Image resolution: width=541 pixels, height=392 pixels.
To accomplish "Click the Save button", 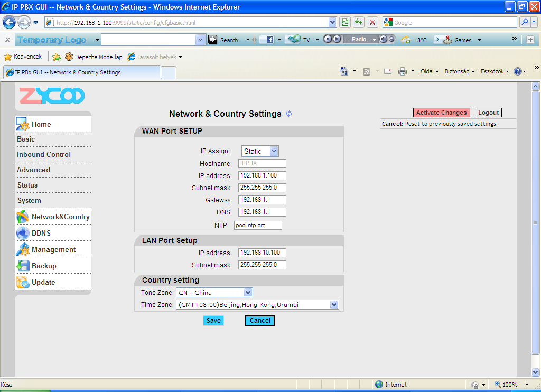I will click(213, 321).
